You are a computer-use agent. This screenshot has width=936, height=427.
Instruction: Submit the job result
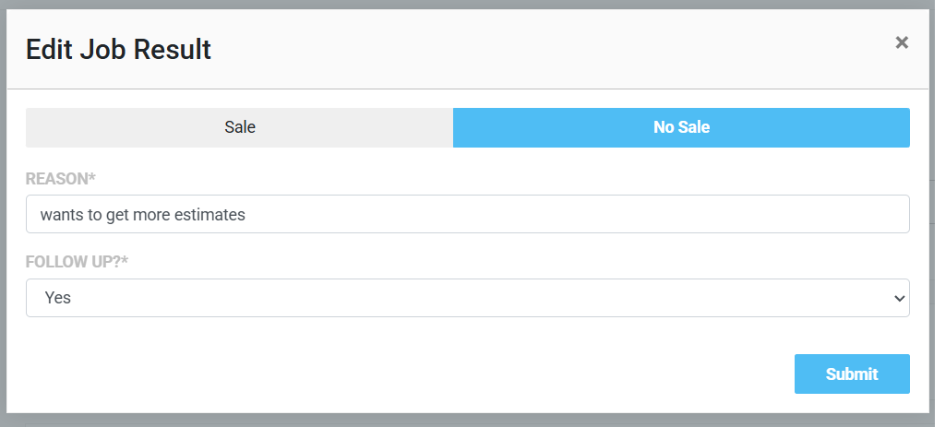[851, 374]
